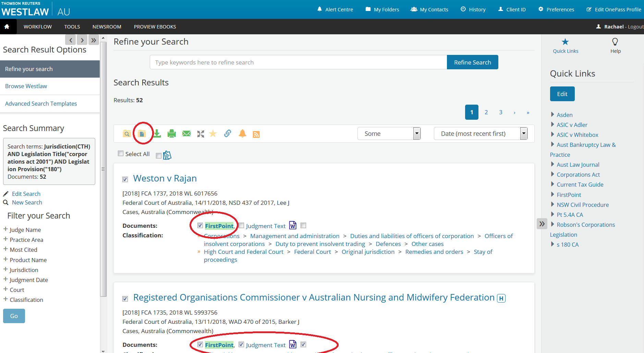Viewport: 644px width, 353px height.
Task: Click the blue chain link icon
Action: pos(228,133)
